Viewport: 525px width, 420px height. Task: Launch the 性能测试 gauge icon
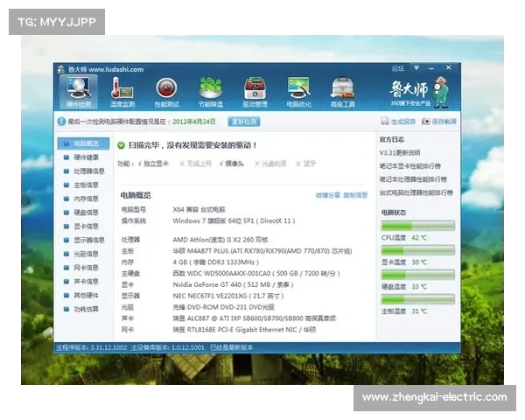[166, 92]
